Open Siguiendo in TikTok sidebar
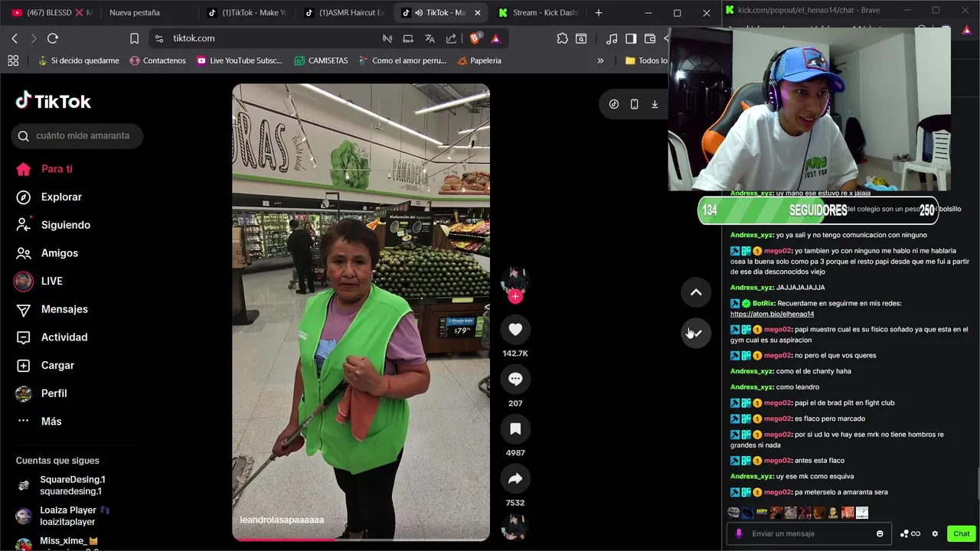This screenshot has height=551, width=980. tap(55, 225)
